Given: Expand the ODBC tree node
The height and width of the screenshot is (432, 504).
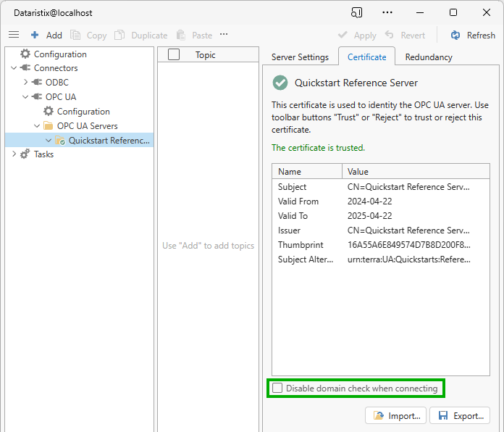Looking at the screenshot, I should click(26, 83).
